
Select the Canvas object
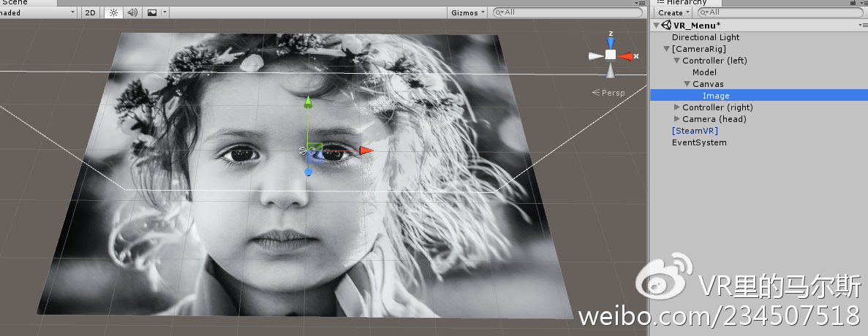pos(708,84)
